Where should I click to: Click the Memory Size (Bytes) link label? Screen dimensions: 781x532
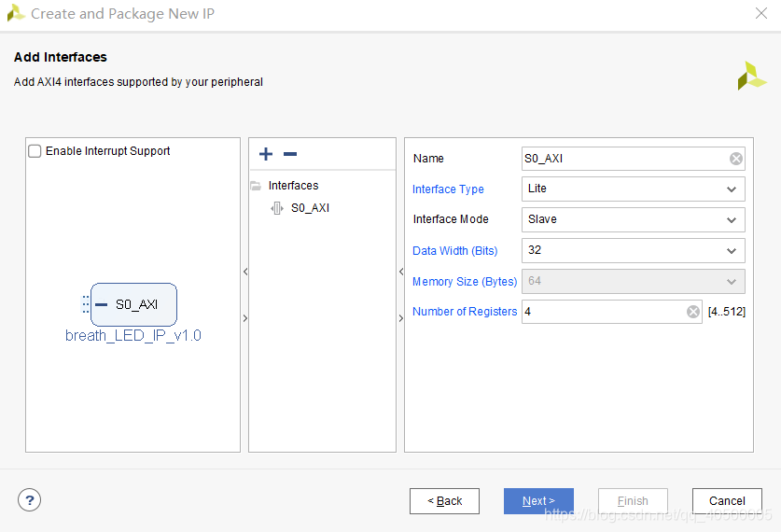pyautogui.click(x=465, y=282)
